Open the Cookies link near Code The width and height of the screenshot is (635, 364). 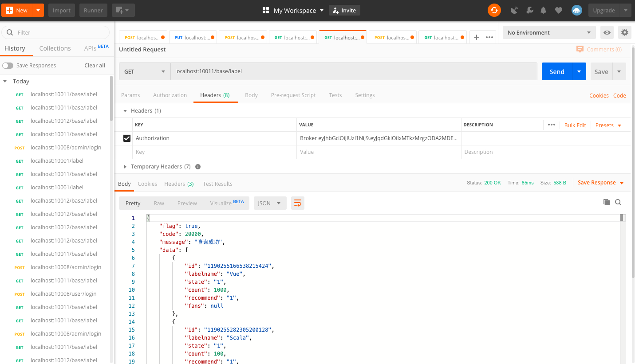click(x=599, y=95)
